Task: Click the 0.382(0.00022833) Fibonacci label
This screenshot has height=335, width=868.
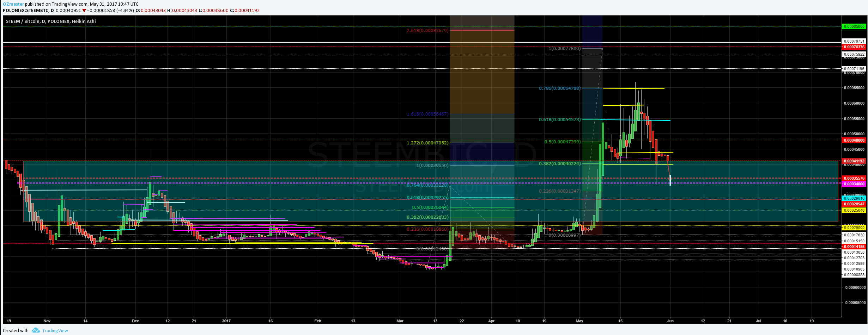Action: [x=427, y=217]
